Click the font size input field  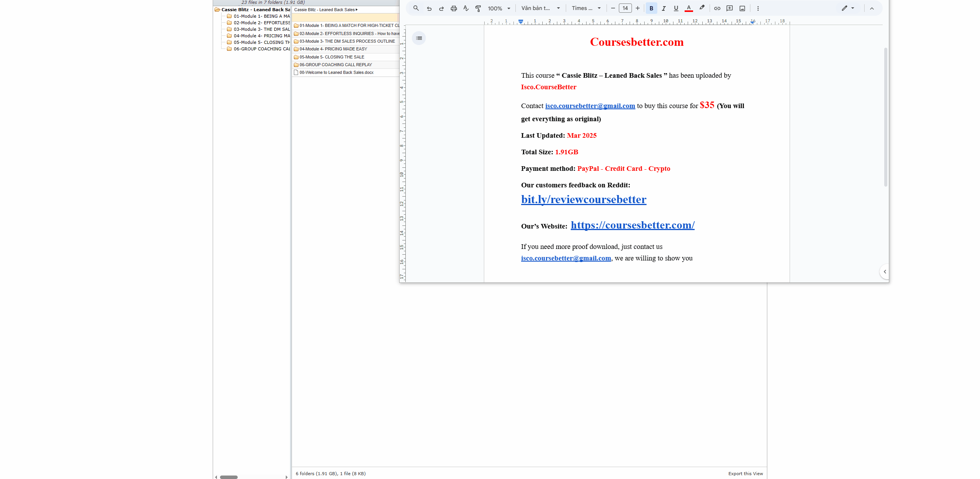tap(625, 8)
